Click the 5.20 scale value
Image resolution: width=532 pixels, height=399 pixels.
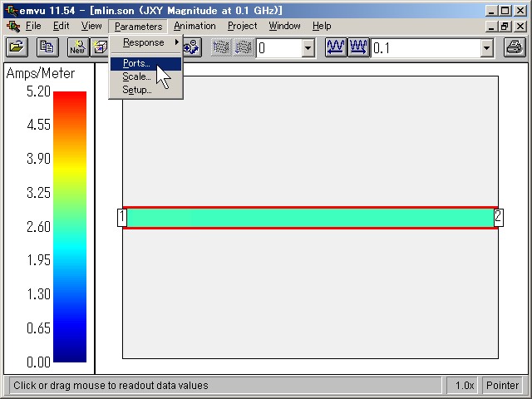(x=39, y=91)
